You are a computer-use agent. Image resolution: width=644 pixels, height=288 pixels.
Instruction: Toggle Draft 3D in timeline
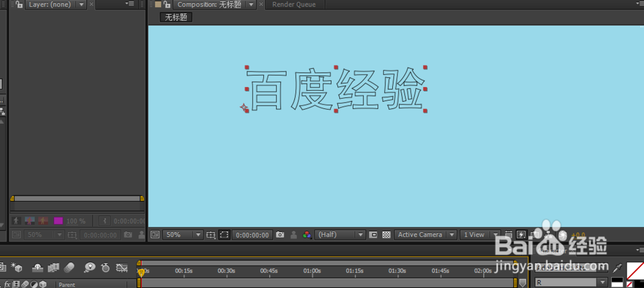pos(17,267)
